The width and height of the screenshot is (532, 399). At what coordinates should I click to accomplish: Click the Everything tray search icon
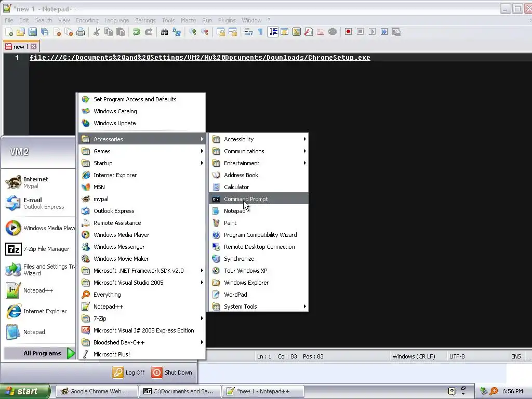point(494,391)
